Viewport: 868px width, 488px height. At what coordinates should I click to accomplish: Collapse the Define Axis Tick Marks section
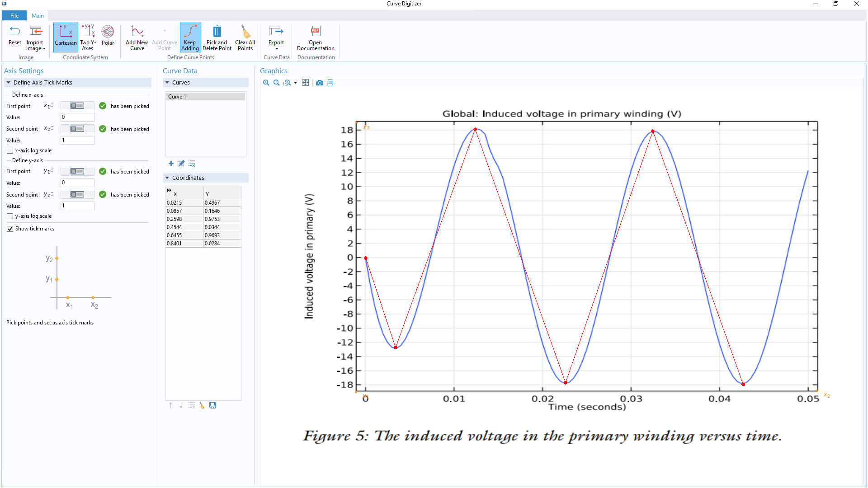pos(9,83)
